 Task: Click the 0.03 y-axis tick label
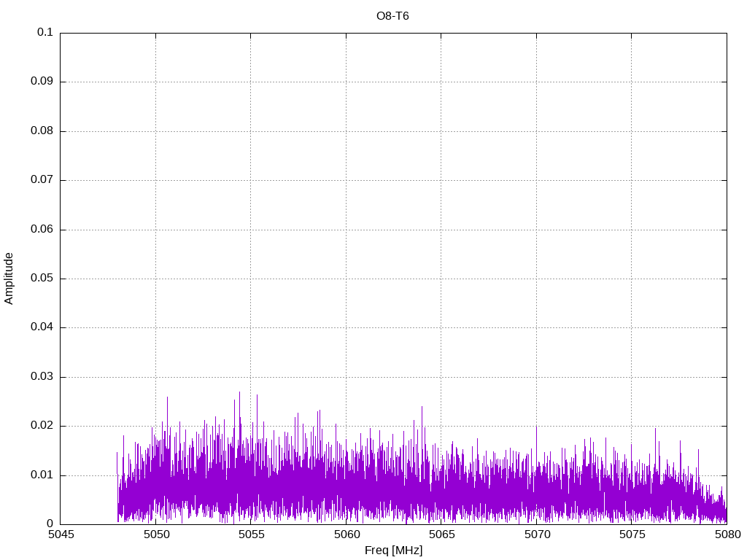point(42,377)
